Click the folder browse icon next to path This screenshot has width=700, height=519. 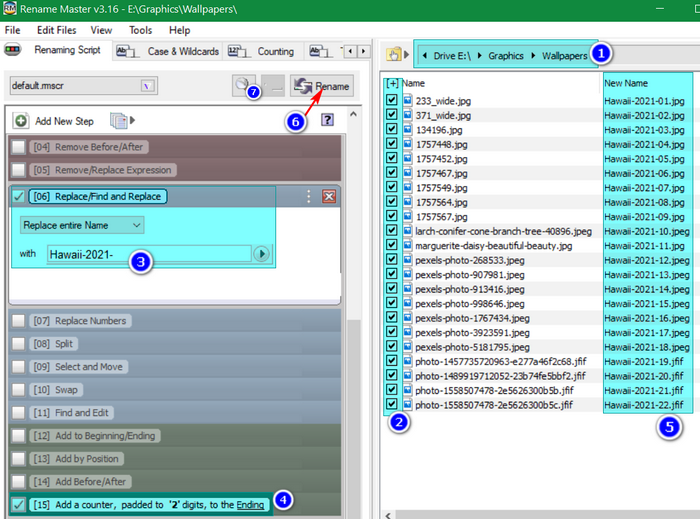(x=394, y=55)
